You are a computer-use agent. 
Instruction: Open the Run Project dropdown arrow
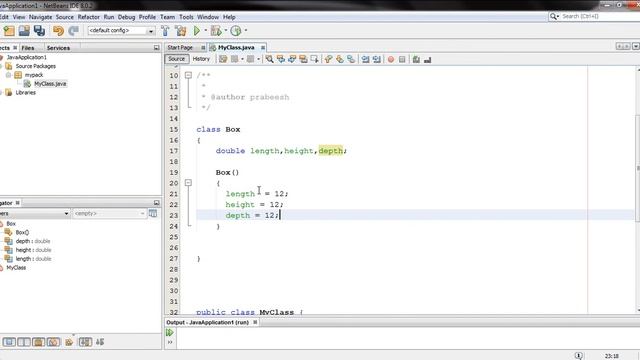205,30
